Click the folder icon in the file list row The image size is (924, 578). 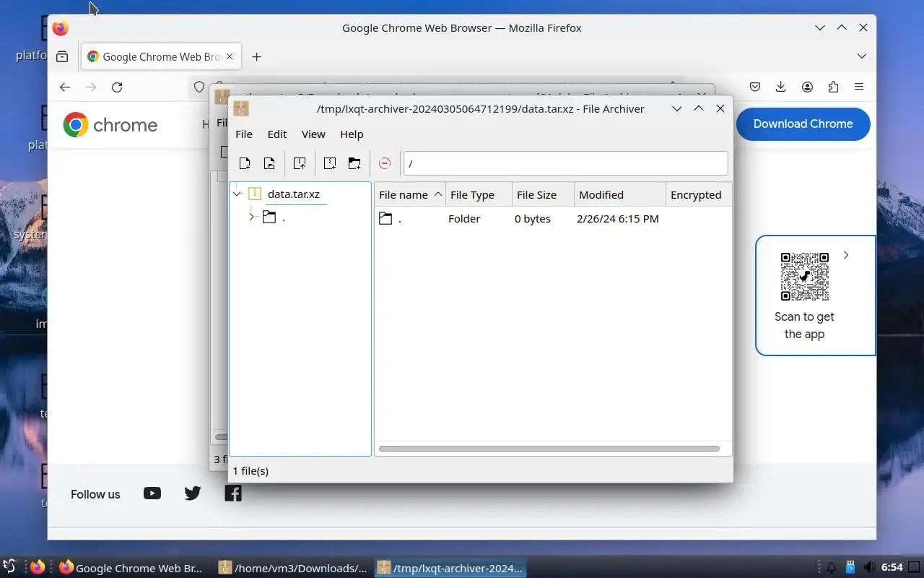coord(385,218)
